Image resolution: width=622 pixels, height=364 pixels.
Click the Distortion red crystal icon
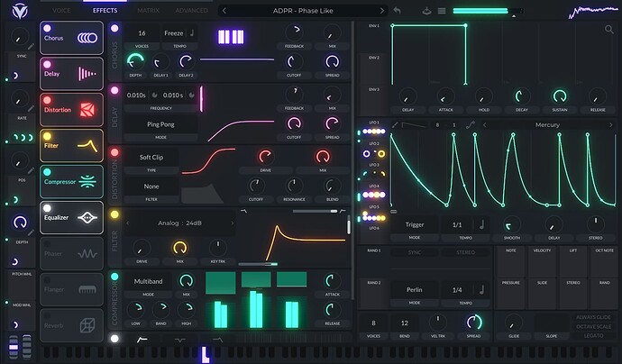[x=87, y=110]
